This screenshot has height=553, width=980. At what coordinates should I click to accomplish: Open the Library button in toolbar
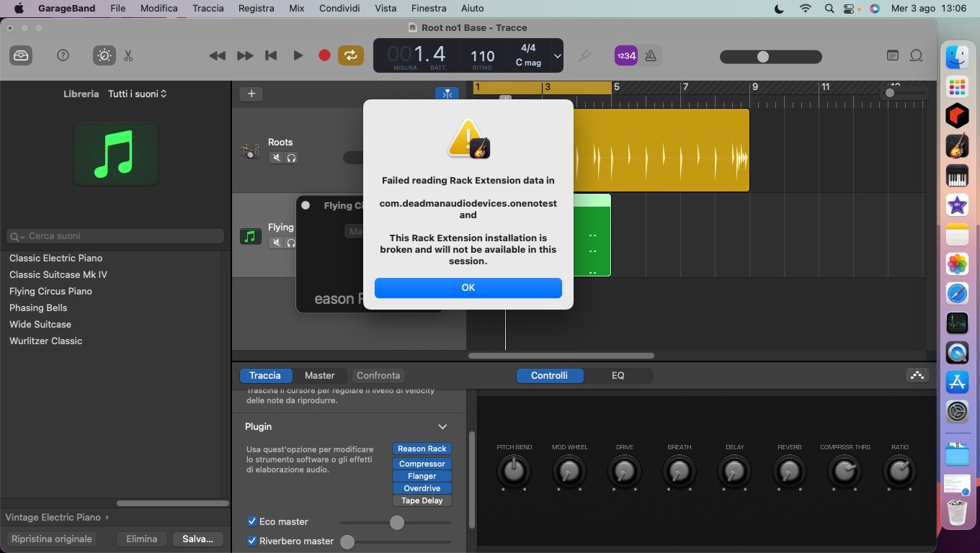[x=22, y=55]
